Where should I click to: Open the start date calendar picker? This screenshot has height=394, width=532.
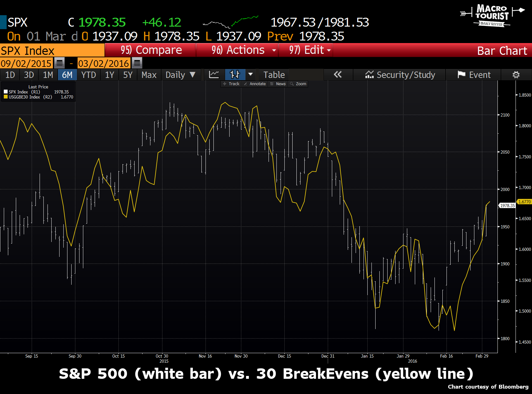pyautogui.click(x=59, y=63)
